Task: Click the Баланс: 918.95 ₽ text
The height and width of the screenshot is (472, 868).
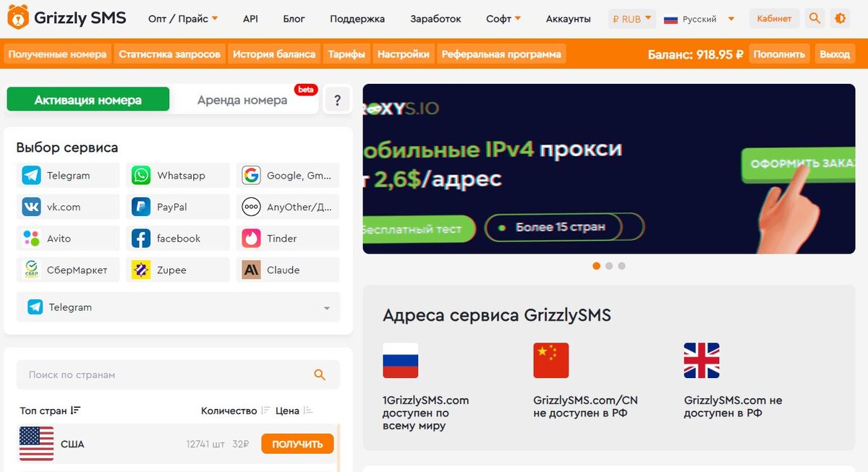Action: point(696,54)
